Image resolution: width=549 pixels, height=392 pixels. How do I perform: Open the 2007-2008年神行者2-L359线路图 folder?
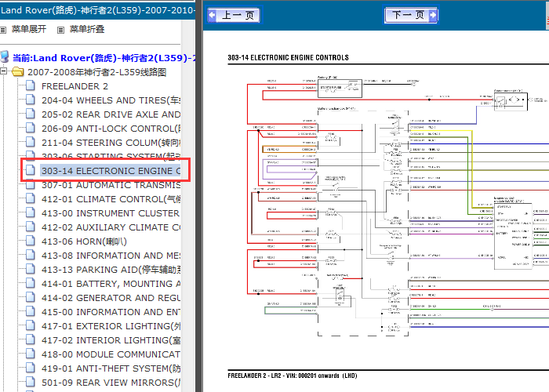pyautogui.click(x=96, y=72)
